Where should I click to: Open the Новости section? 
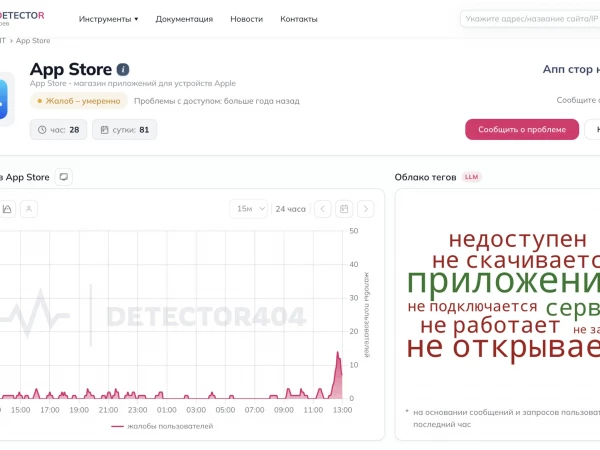(x=246, y=19)
